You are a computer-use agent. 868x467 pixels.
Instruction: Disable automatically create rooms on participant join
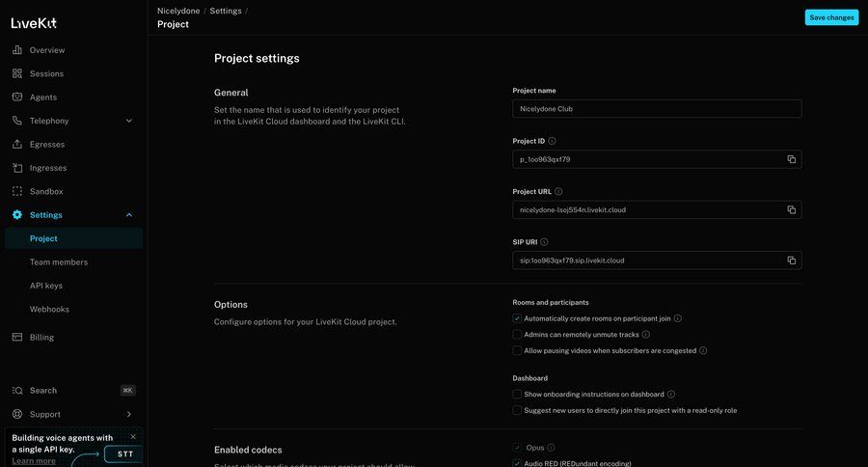click(517, 318)
